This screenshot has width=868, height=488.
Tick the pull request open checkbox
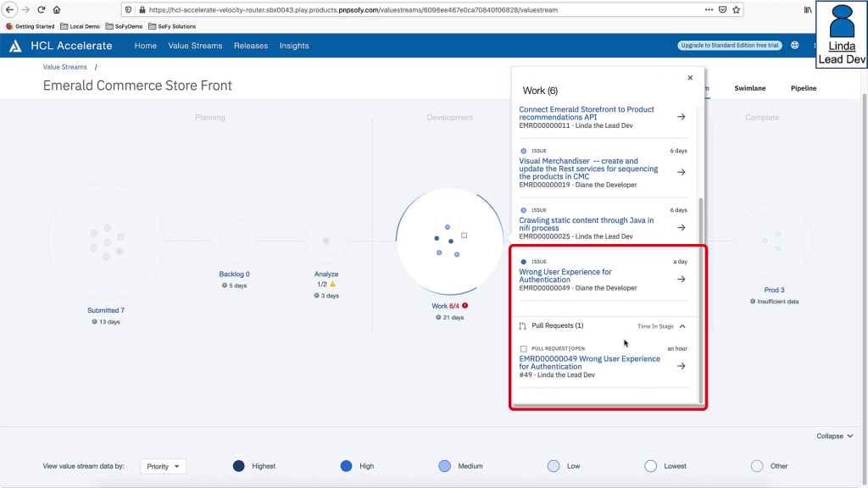[x=523, y=349]
